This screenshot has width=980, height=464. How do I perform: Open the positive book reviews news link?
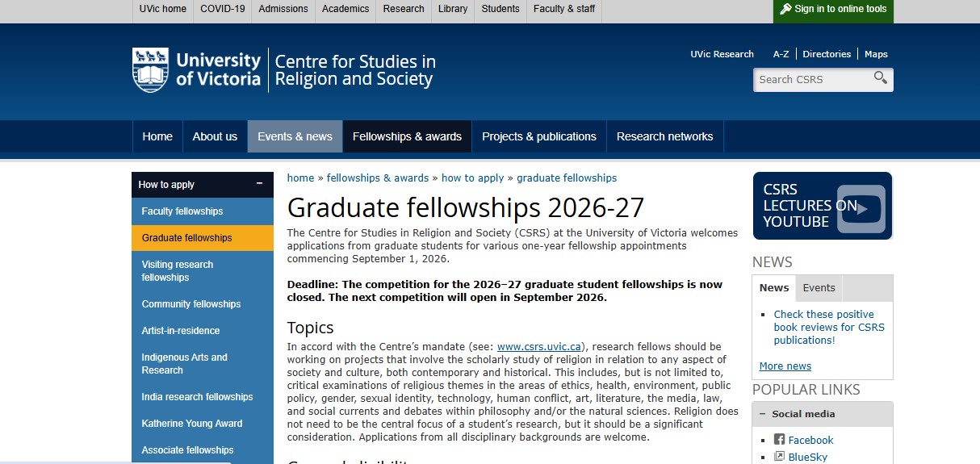tap(828, 327)
